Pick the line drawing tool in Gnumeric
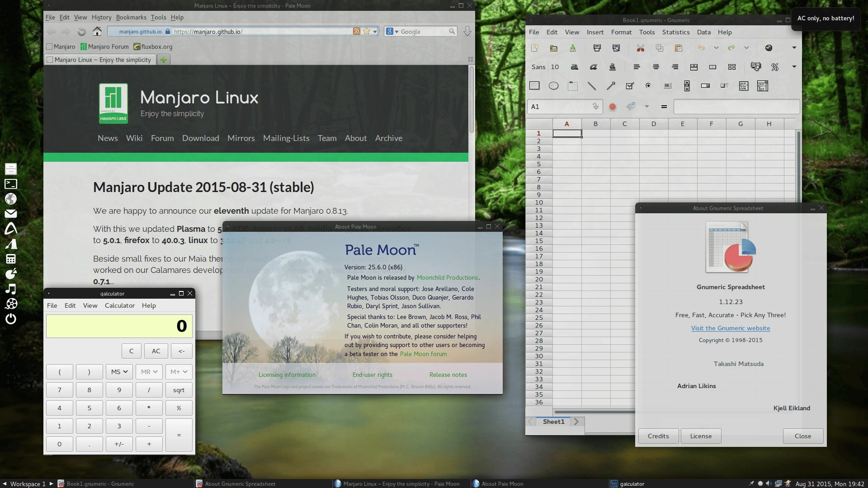 tap(592, 86)
